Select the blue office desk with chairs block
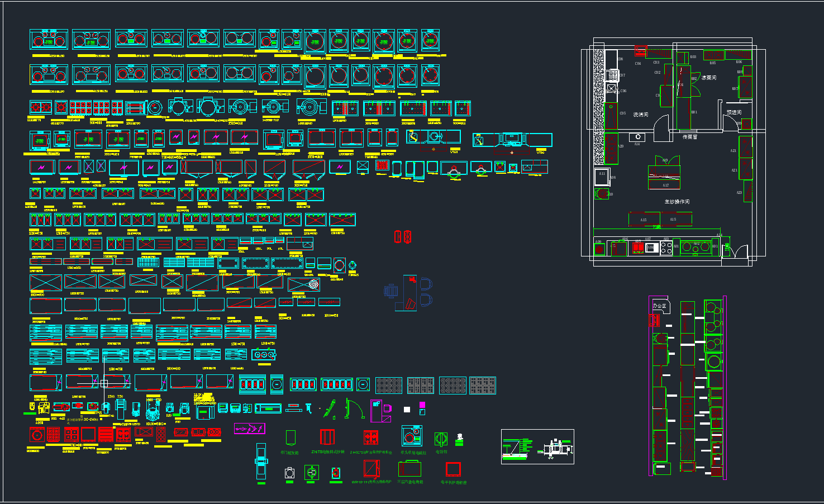Image resolution: width=824 pixels, height=504 pixels. click(409, 293)
